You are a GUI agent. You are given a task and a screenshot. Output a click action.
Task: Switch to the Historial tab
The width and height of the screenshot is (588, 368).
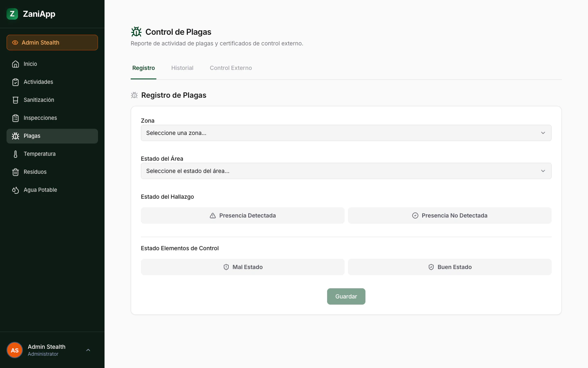pos(182,68)
